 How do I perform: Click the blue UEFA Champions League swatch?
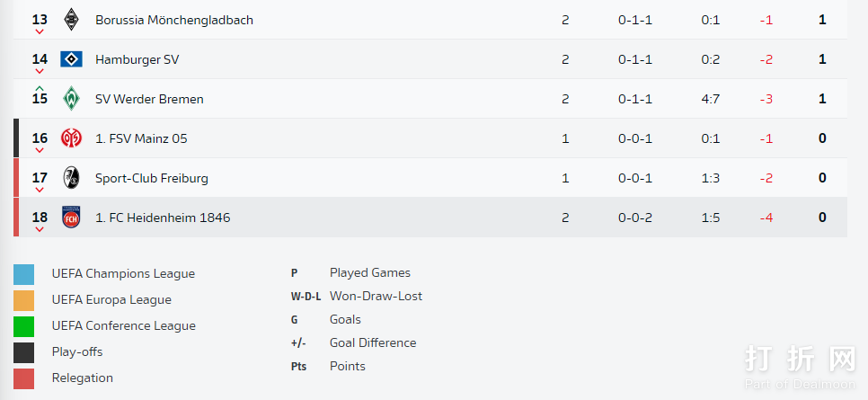24,274
